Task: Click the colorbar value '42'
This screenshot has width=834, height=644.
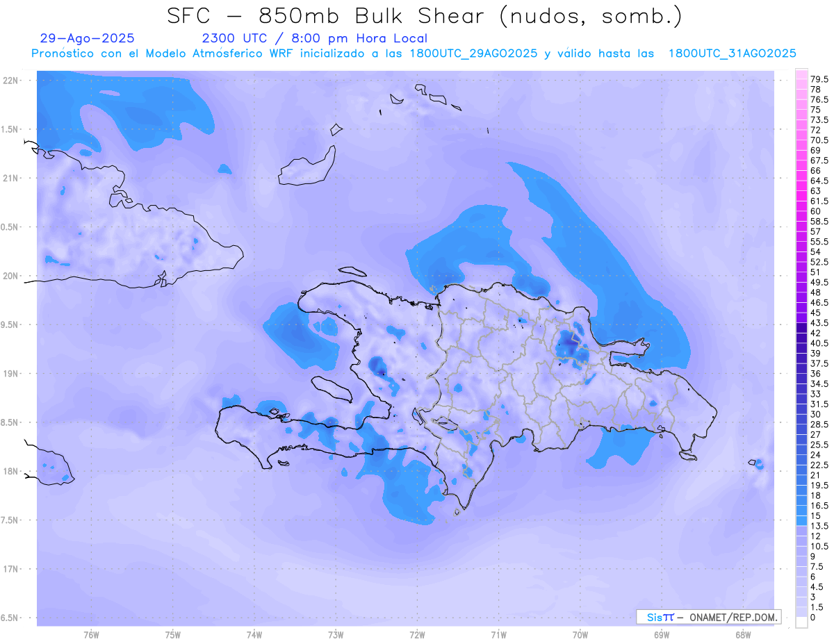Action: coord(815,333)
